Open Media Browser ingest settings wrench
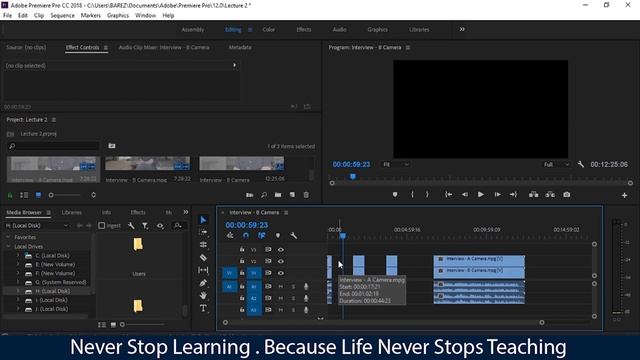This screenshot has width=640, height=360. coord(131,226)
